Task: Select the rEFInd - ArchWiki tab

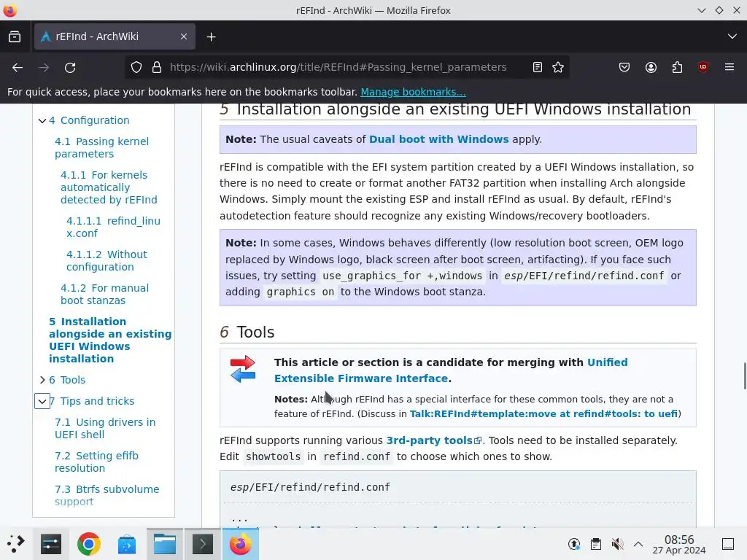Action: point(115,36)
